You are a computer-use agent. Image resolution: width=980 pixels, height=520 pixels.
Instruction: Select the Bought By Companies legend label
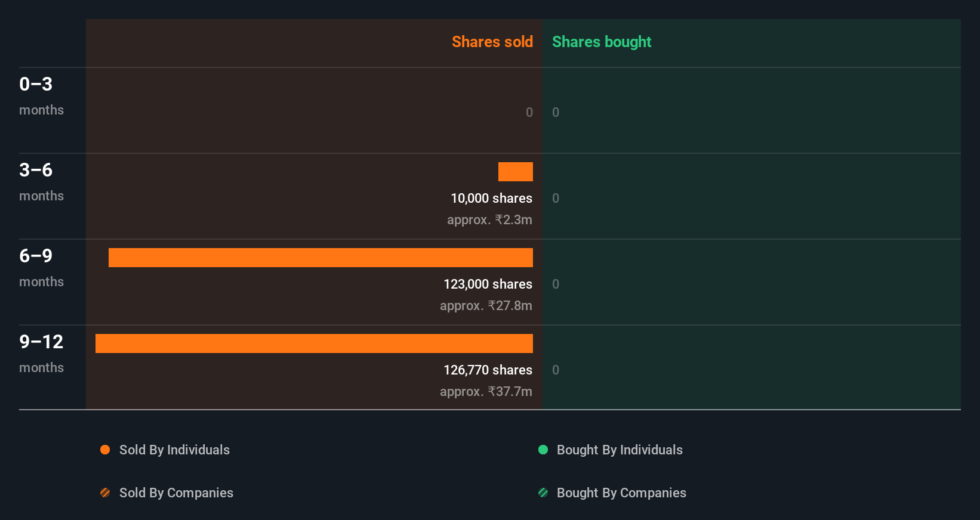pyautogui.click(x=621, y=493)
